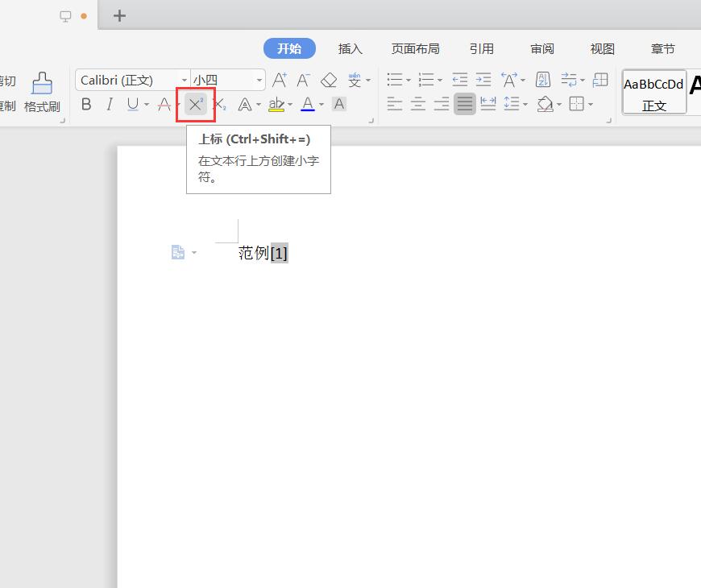Decrease the indent
701x588 pixels.
pos(459,80)
